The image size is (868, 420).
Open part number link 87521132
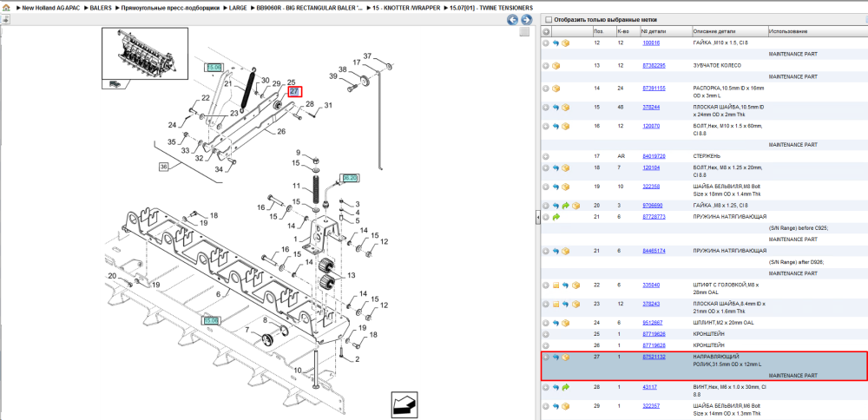pos(654,357)
